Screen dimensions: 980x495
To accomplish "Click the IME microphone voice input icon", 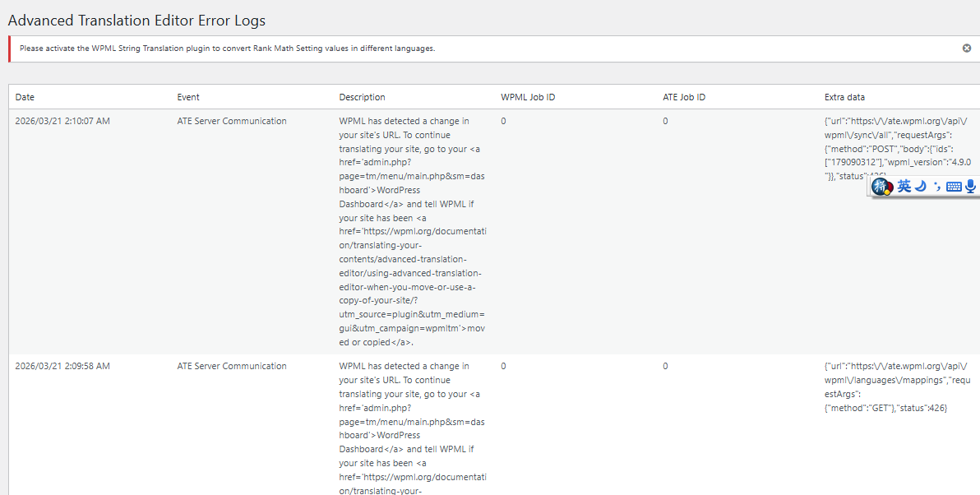I will pos(971,187).
